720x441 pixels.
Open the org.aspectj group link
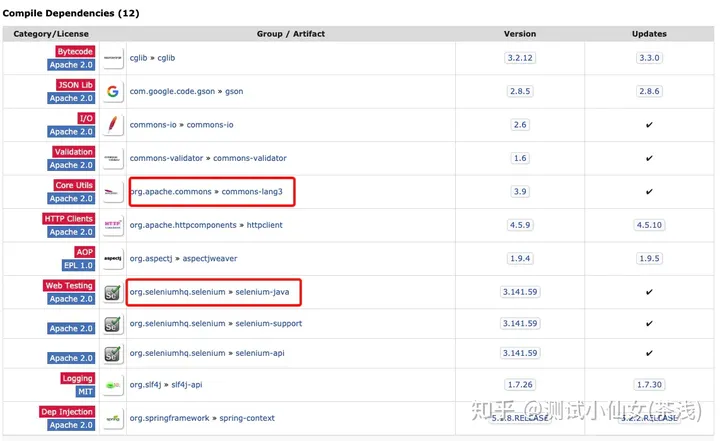coord(151,259)
